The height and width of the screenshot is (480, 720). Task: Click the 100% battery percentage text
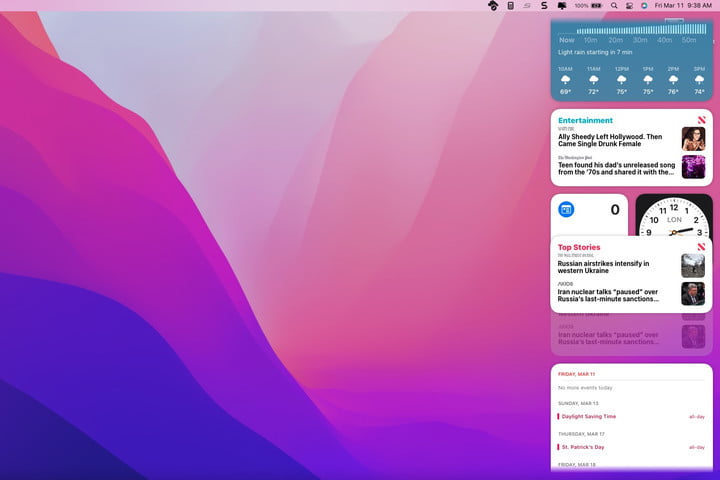pos(581,6)
